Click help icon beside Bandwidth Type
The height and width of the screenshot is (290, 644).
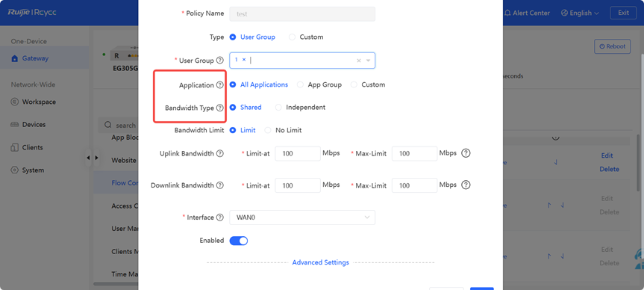pyautogui.click(x=219, y=108)
